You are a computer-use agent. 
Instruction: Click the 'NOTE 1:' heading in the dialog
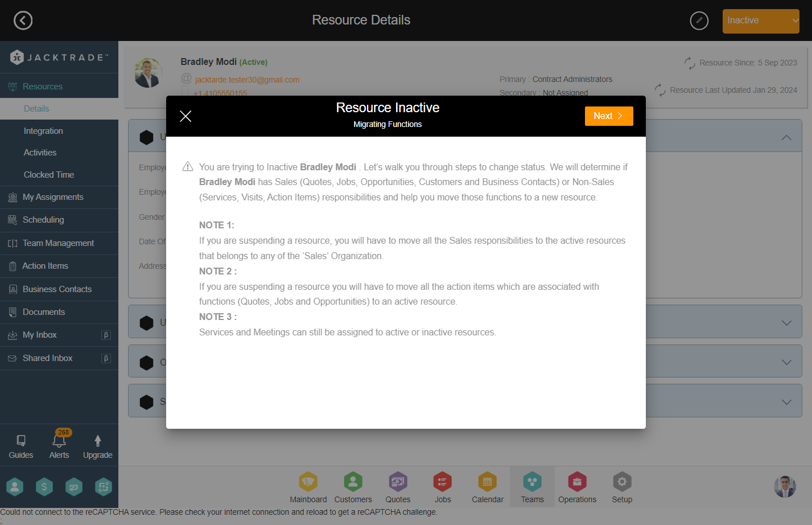(x=217, y=225)
